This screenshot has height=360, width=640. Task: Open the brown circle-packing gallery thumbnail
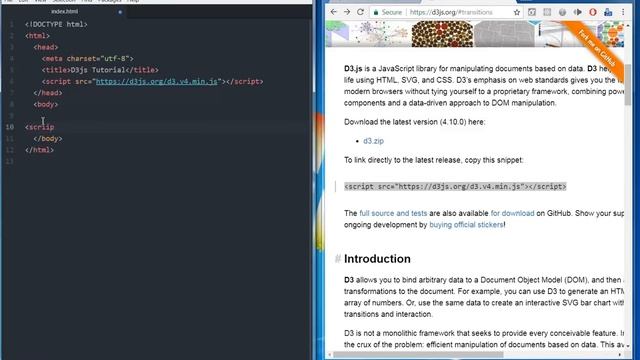[442, 34]
